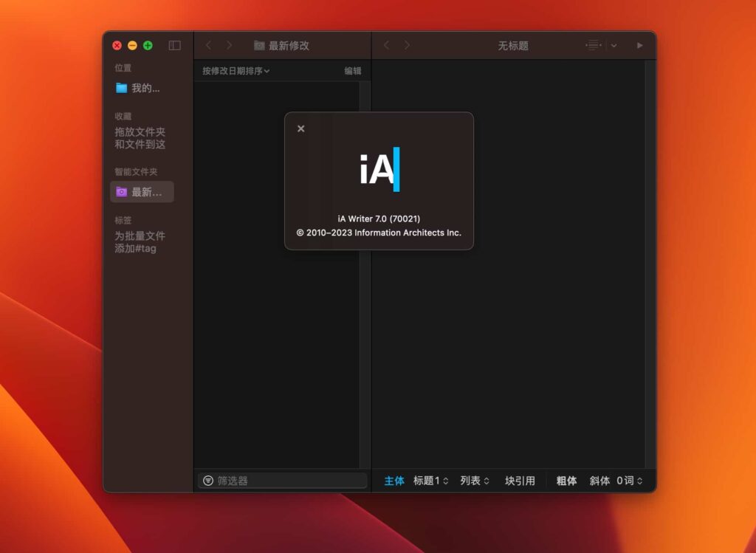756x553 pixels.
Task: Toggle italic formatting with 斜体
Action: coord(599,481)
